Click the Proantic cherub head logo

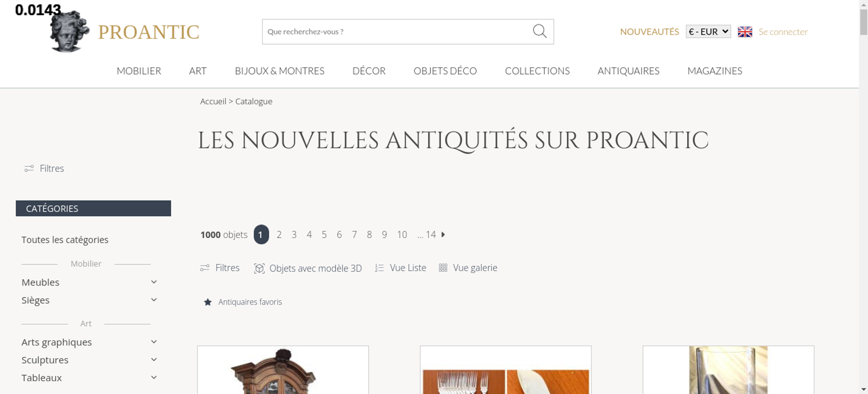(69, 31)
